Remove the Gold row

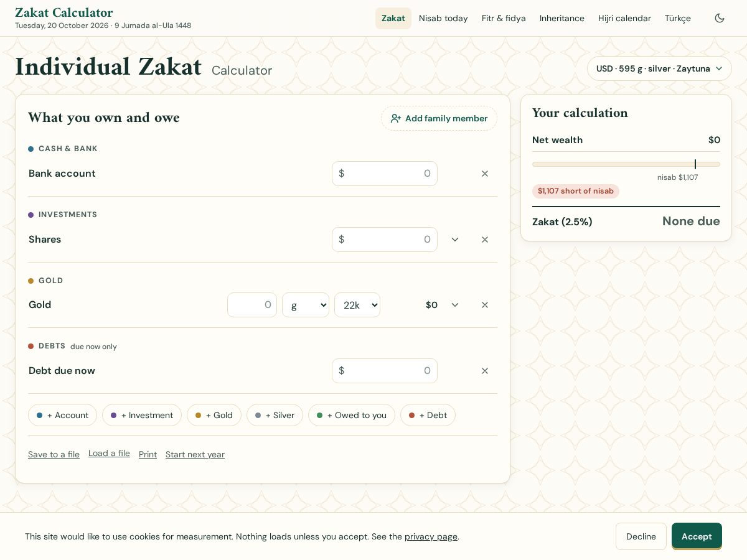[x=485, y=305]
